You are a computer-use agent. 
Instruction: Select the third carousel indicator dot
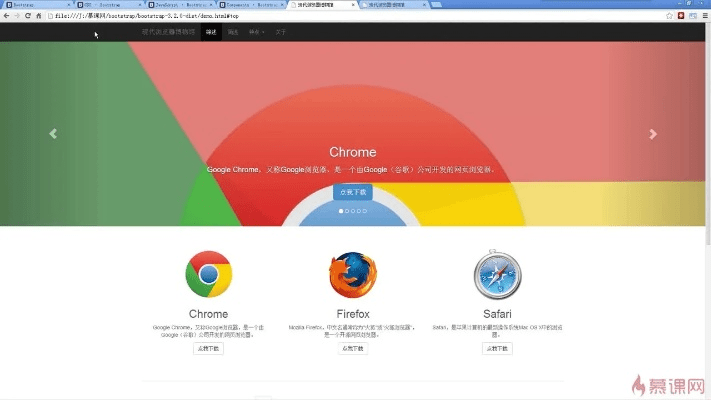(353, 211)
